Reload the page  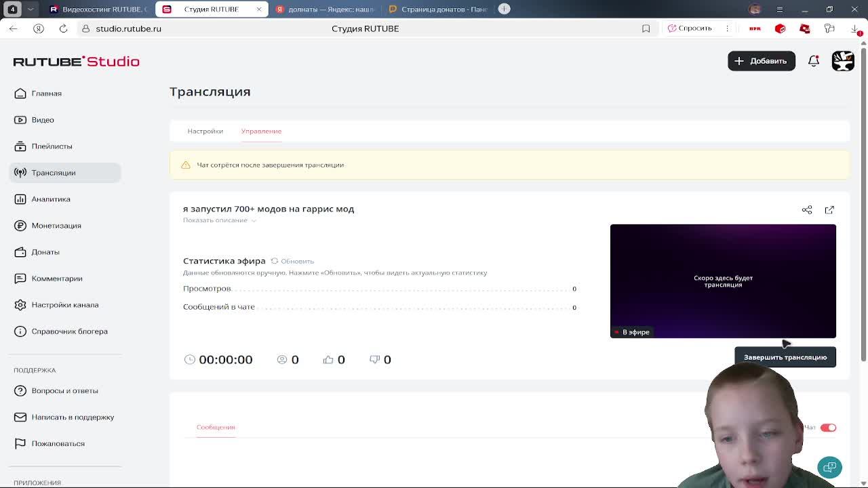click(63, 28)
